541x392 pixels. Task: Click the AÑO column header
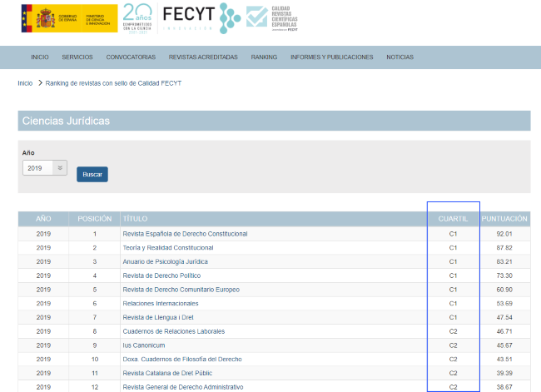pyautogui.click(x=43, y=219)
